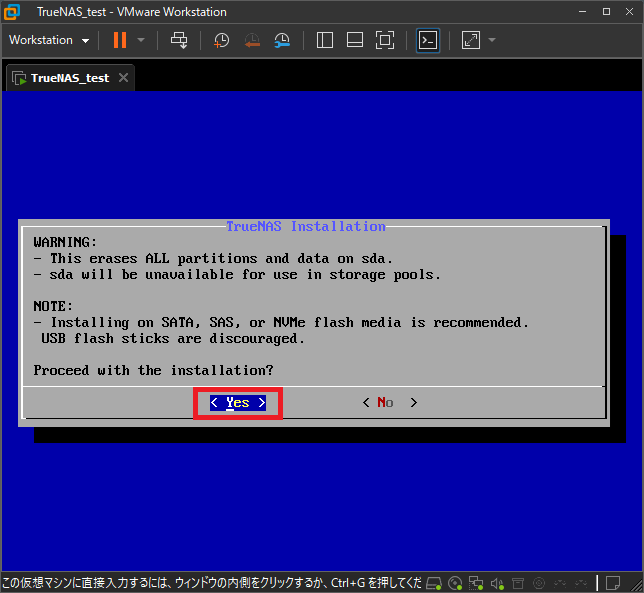Minimize the VMware Workstation window

click(582, 11)
